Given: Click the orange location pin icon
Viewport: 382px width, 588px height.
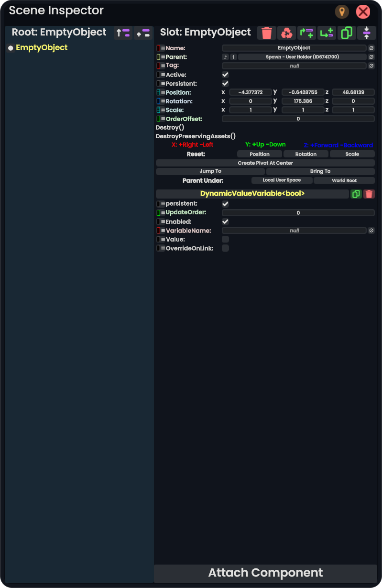Looking at the screenshot, I should click(x=342, y=12).
